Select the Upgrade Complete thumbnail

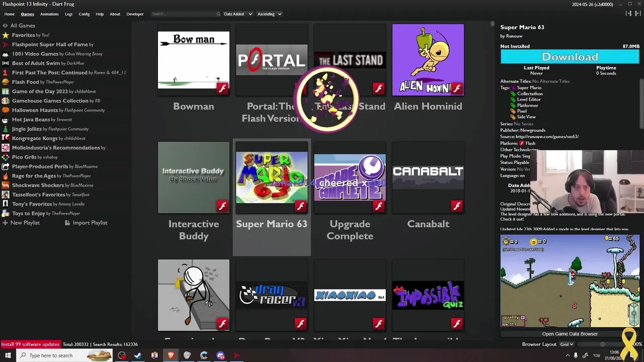[350, 177]
